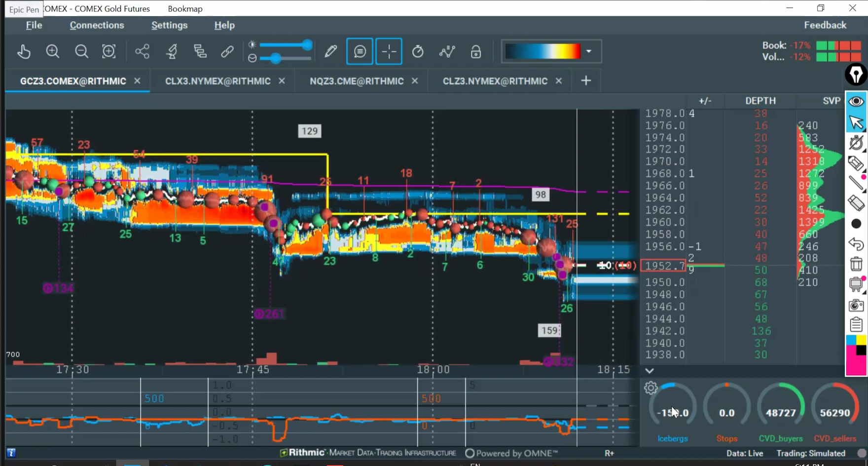Click the Stops gauge label

point(727,438)
